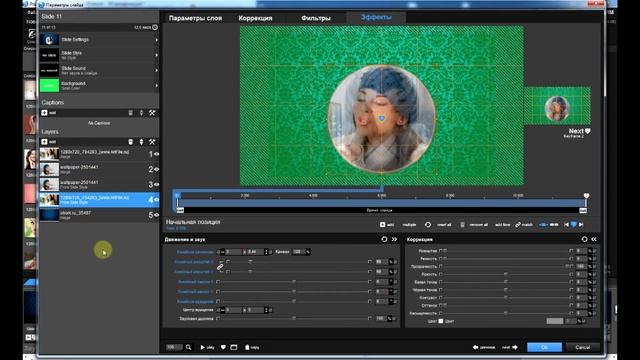640x360 pixels.
Task: Click Captions reorder up-down arrows icon
Action: (142, 113)
